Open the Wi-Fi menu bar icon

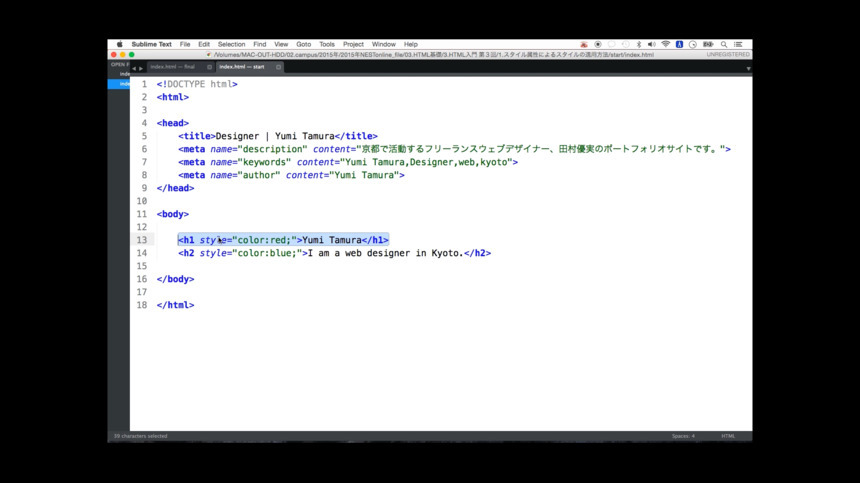[x=665, y=44]
